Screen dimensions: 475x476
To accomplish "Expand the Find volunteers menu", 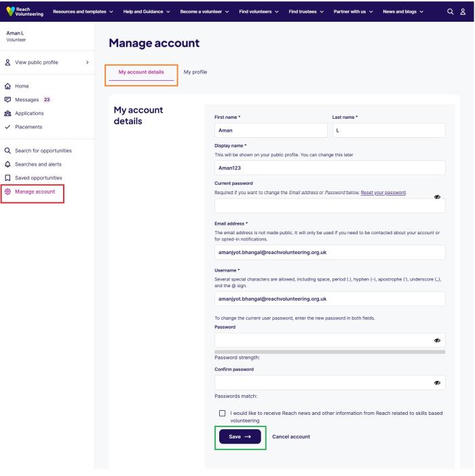I will 259,12.
